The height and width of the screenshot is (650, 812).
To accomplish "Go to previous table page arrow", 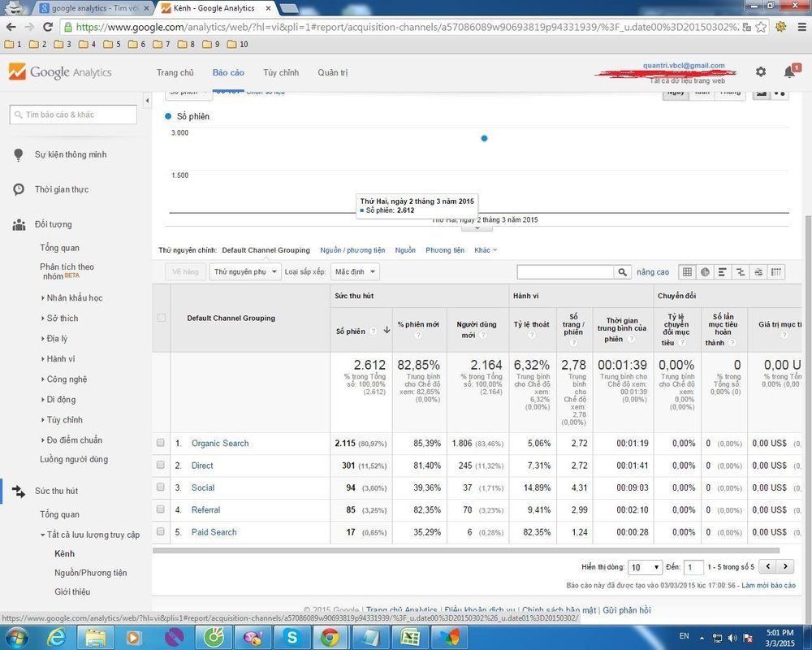I will pyautogui.click(x=768, y=566).
